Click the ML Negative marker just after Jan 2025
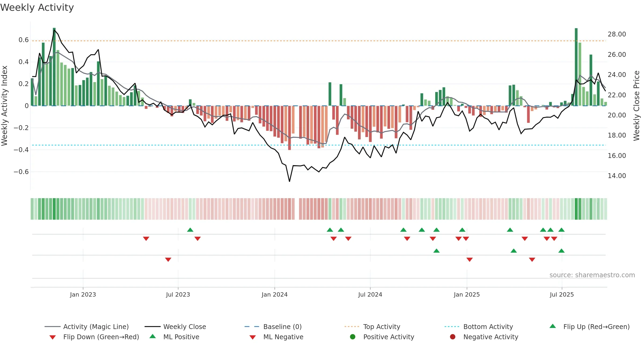The height and width of the screenshot is (362, 644). (470, 259)
